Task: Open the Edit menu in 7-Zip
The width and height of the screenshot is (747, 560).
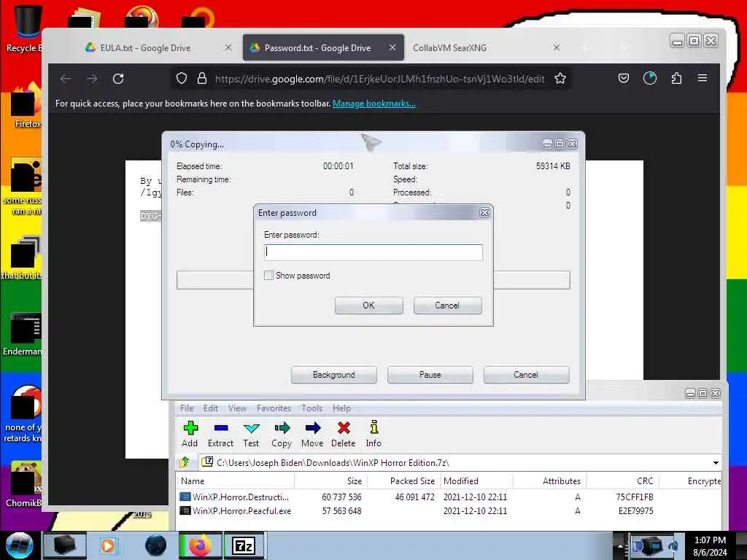Action: 211,408
